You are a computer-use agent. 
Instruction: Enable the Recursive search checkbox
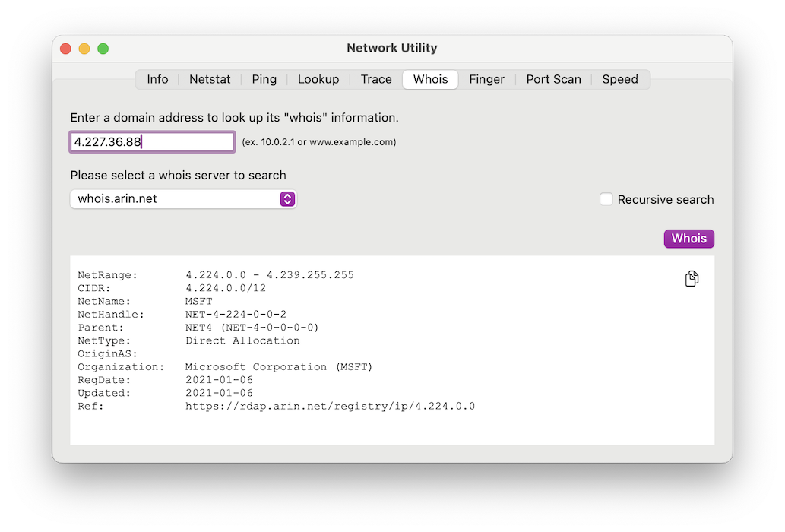[606, 199]
